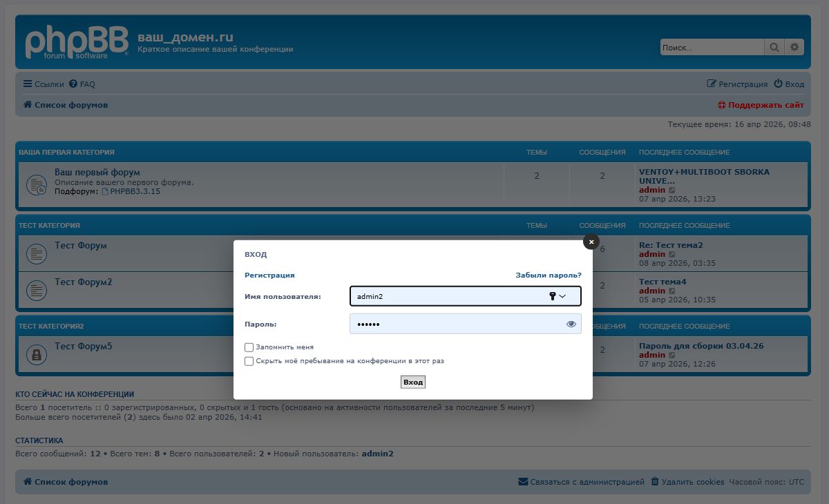Open Регистрация in the top navigation bar
The height and width of the screenshot is (504, 829).
click(x=737, y=84)
